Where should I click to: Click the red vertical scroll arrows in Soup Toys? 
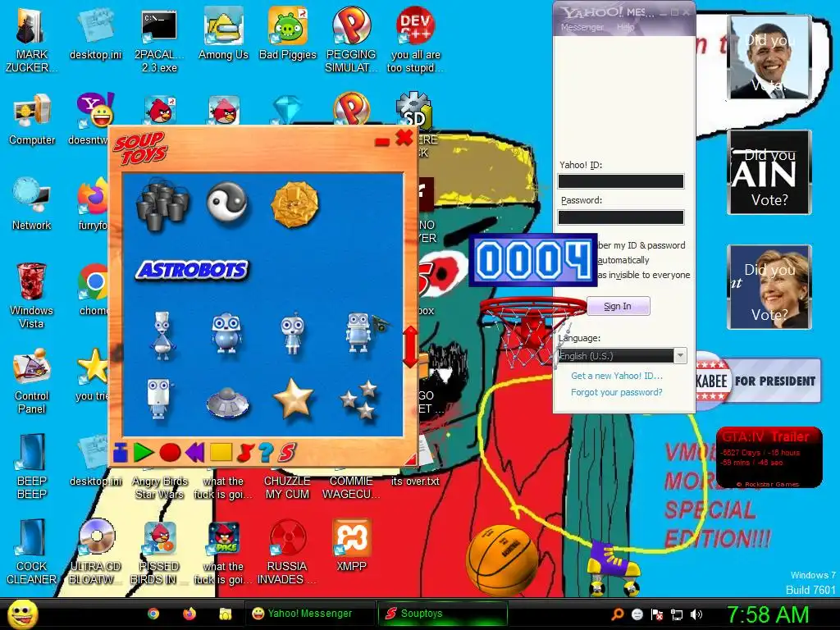(x=410, y=347)
